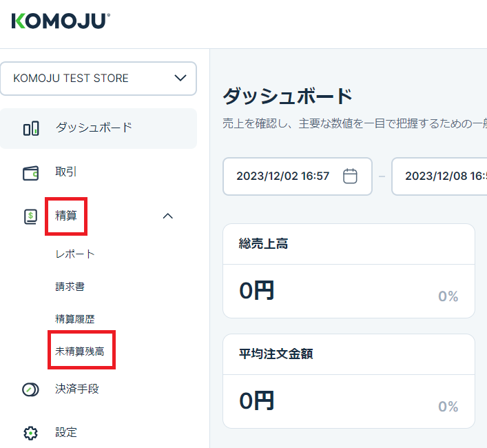Go to 請求書 page
This screenshot has width=487, height=448.
70,287
